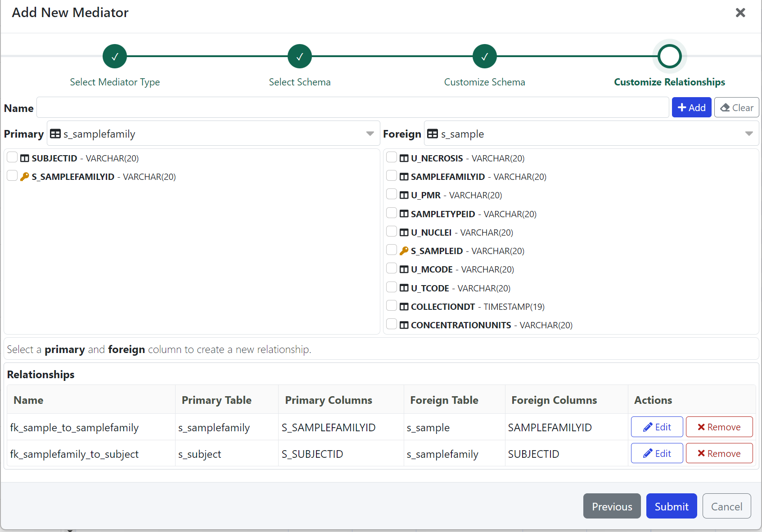Click the column icon next to COLLECTIONDT
Image resolution: width=762 pixels, height=532 pixels.
[x=404, y=307]
